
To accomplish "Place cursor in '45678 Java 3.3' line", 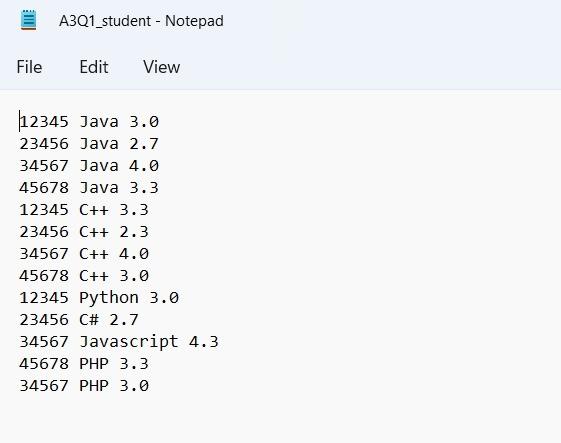I will pos(89,188).
